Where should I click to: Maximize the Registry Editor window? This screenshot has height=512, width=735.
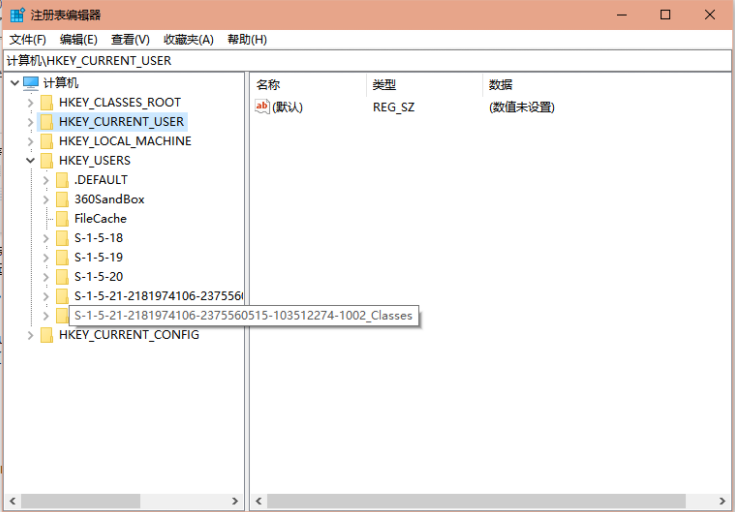[x=665, y=15]
